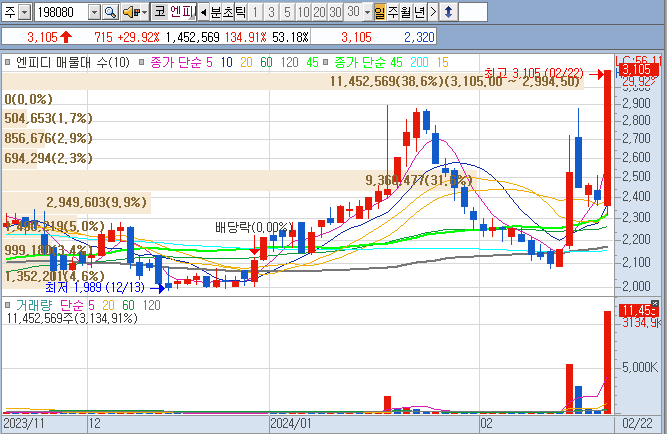Select the 분 (minute) chart period
This screenshot has width=667, height=434.
216,12
